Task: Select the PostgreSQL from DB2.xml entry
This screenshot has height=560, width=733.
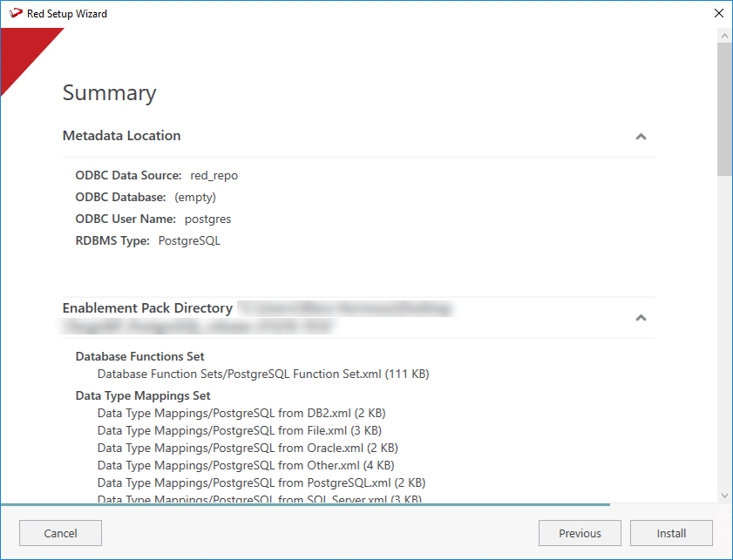Action: [x=241, y=413]
